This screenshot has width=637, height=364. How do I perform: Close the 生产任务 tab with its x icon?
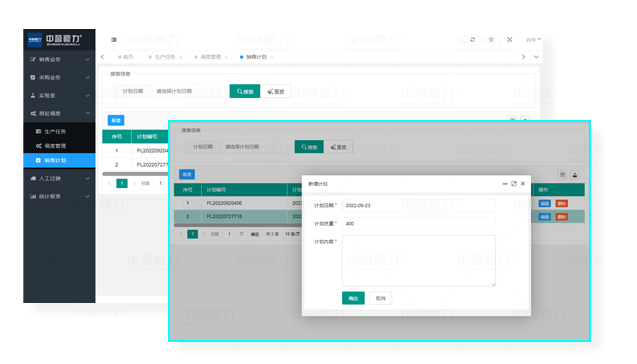coord(180,57)
